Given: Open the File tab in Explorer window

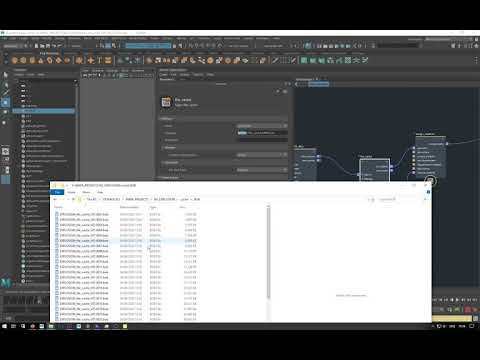Looking at the screenshot, I should pyautogui.click(x=57, y=192).
